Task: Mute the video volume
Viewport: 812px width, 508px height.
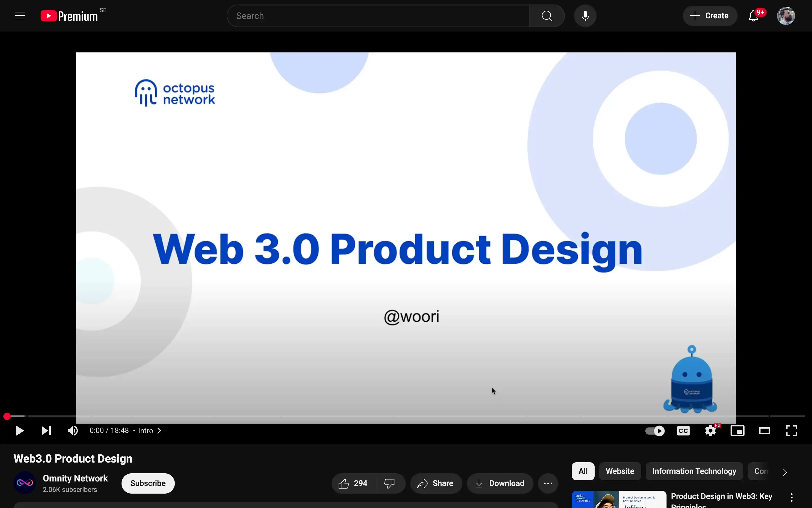Action: (72, 431)
